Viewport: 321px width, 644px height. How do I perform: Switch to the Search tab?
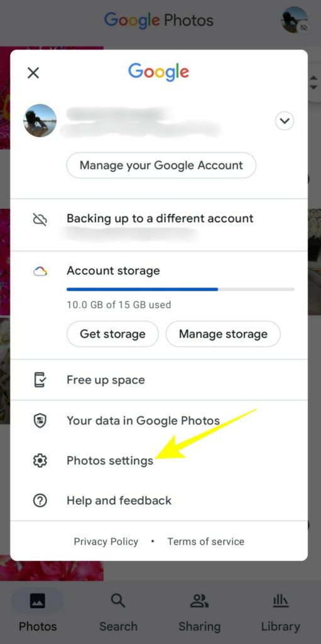coord(118,613)
